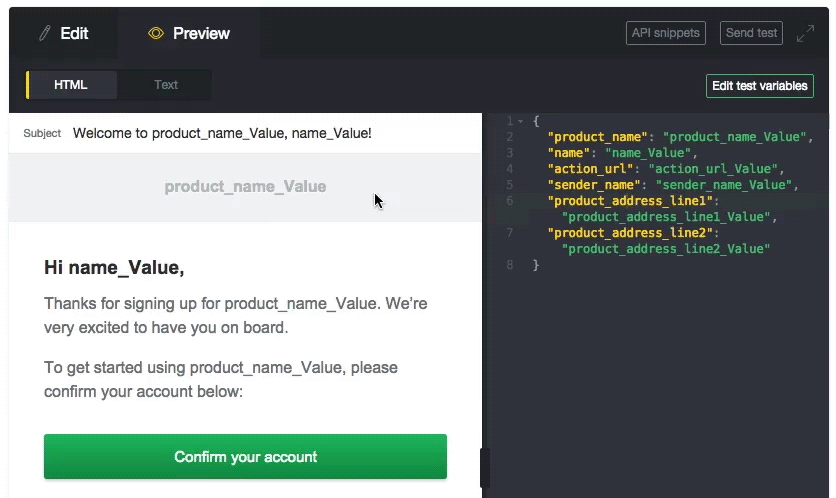This screenshot has width=836, height=498.
Task: Open the API snippets button
Action: [665, 33]
